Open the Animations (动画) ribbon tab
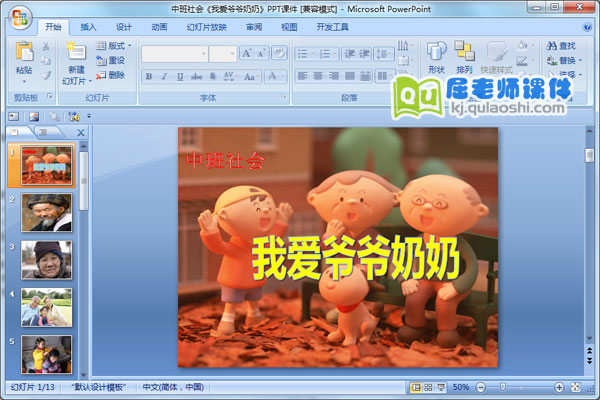The width and height of the screenshot is (600, 400). click(159, 27)
